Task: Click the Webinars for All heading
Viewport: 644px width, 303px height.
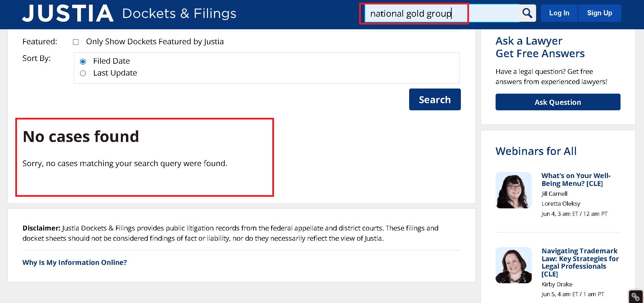Action: 536,151
